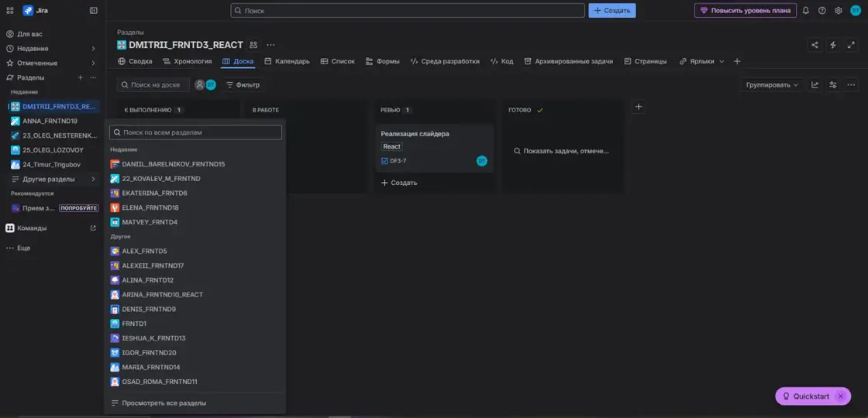Switch to the Список tab
Viewport: 868px width, 418px height.
(338, 61)
